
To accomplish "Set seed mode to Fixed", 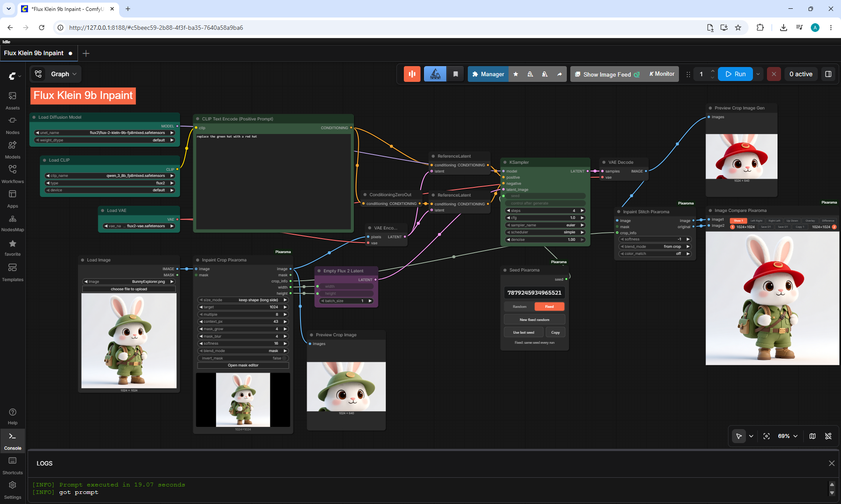I will [x=549, y=307].
